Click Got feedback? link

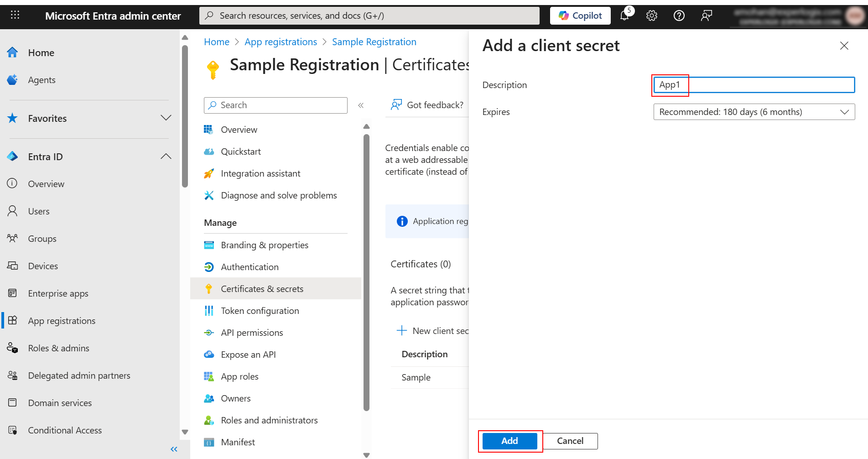427,105
